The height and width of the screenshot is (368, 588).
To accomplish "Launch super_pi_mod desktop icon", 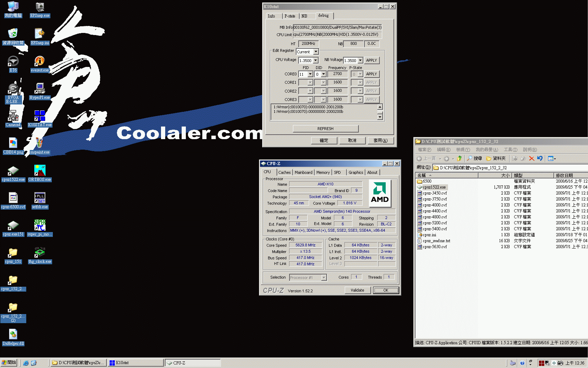I will [40, 228].
